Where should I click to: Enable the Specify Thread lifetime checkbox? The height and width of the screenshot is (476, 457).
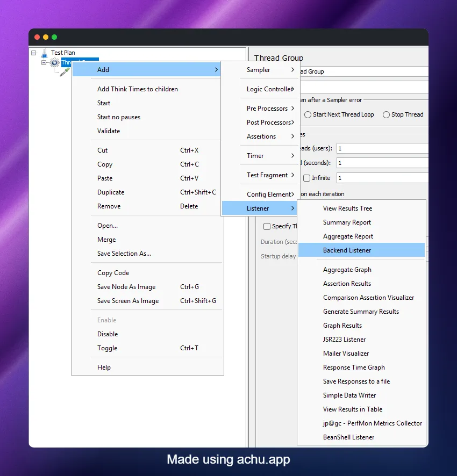pos(267,227)
